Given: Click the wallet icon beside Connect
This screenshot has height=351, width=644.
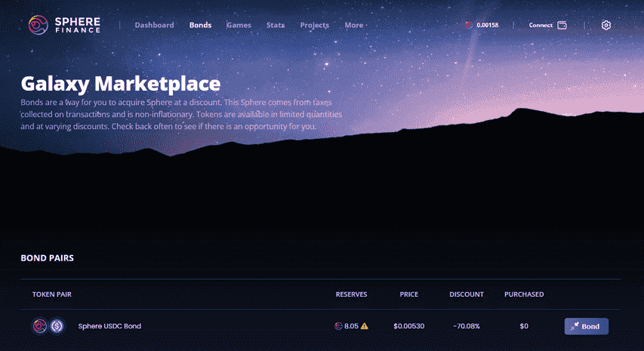Looking at the screenshot, I should point(562,25).
